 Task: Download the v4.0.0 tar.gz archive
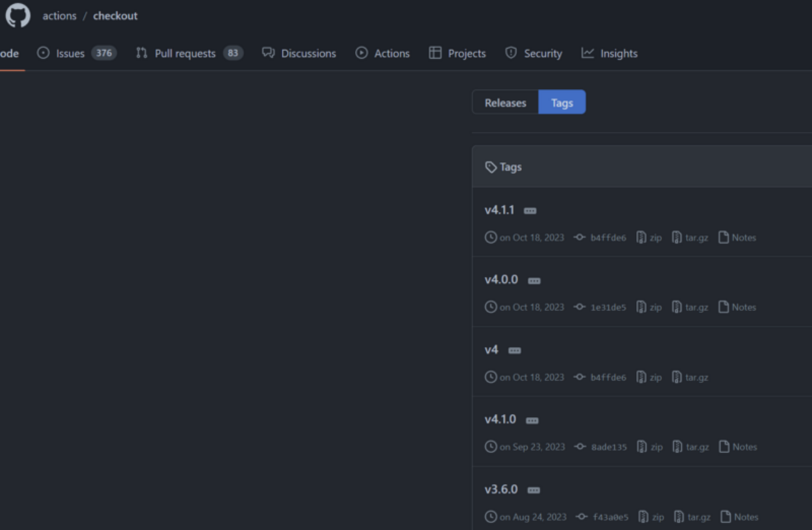(690, 307)
